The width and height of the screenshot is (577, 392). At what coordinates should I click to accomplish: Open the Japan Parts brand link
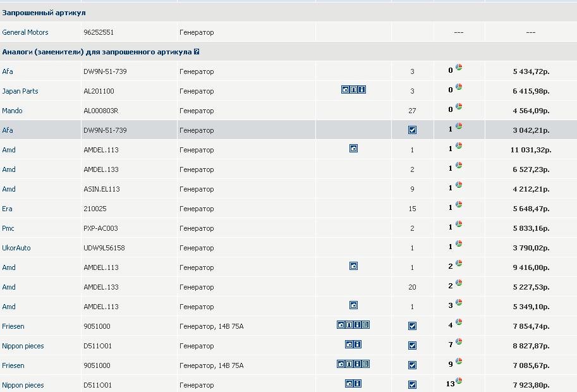(x=20, y=91)
